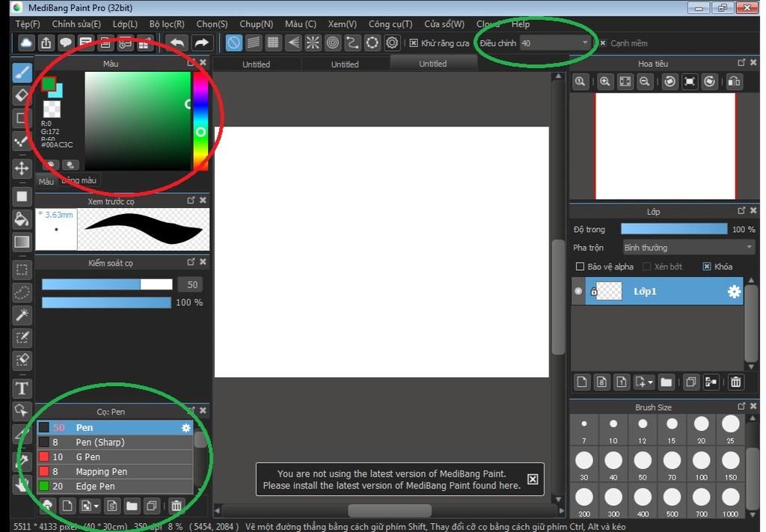This screenshot has height=532, width=766.
Task: Open the Chỉnh sửa(E) menu
Action: pos(76,24)
